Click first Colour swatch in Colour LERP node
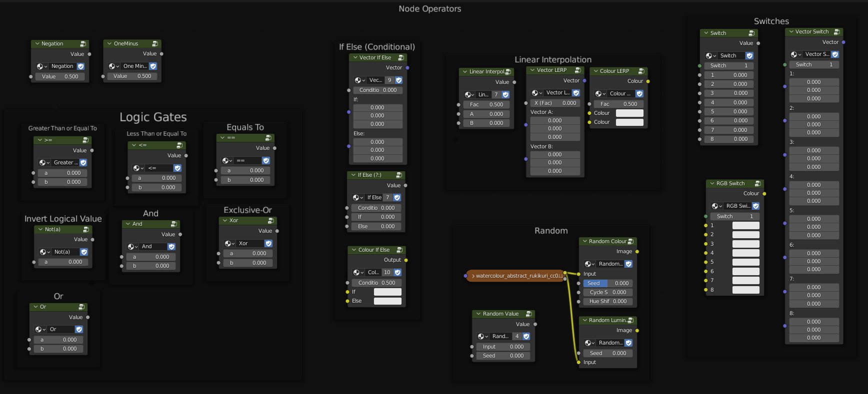Image resolution: width=868 pixels, height=394 pixels. point(629,113)
